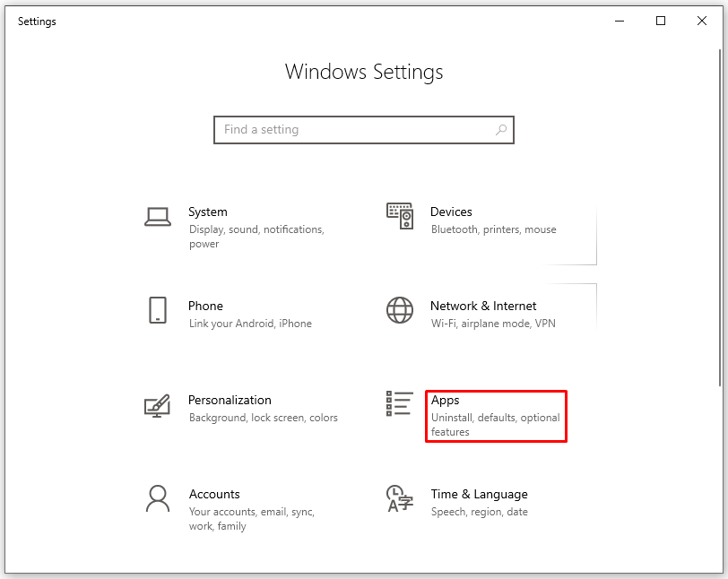
Task: Maximize the Settings window
Action: point(661,22)
